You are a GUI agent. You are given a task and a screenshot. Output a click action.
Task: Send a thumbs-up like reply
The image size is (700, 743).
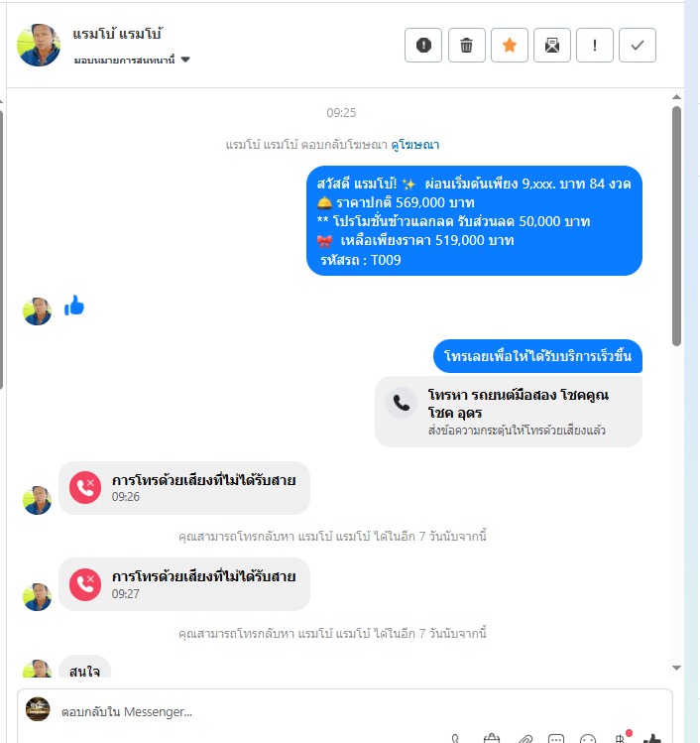point(652,738)
